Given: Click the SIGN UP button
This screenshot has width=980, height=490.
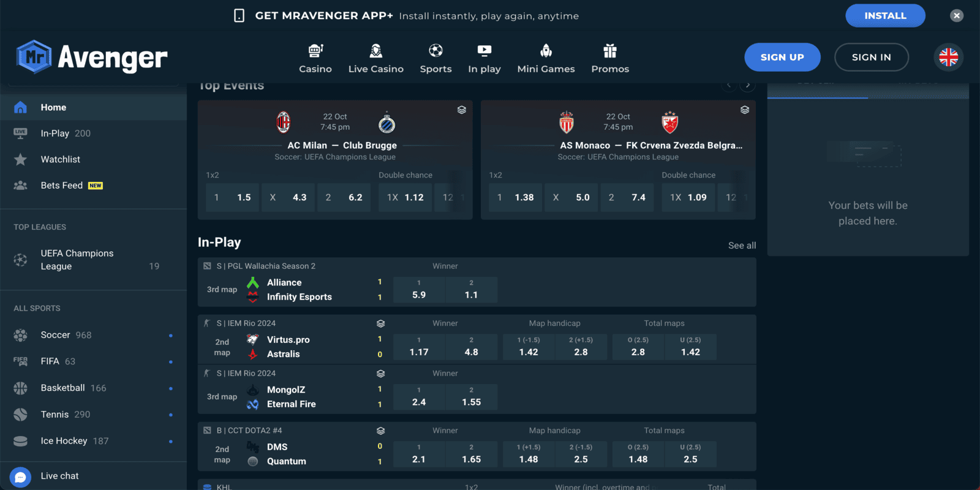Looking at the screenshot, I should pyautogui.click(x=782, y=57).
